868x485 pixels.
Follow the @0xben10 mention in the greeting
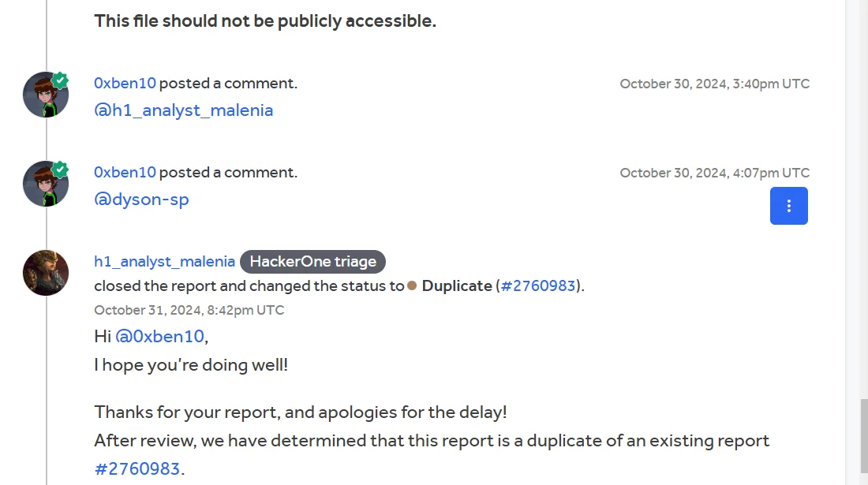pos(160,336)
